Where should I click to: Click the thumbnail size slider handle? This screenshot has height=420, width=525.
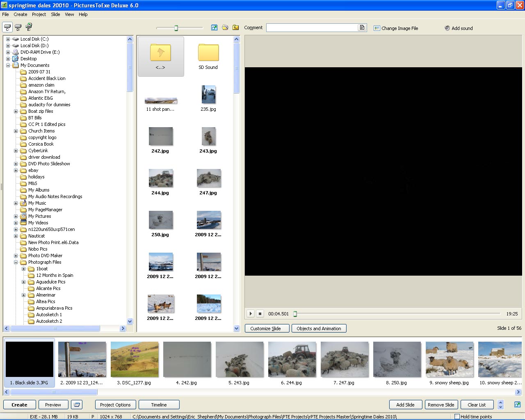pos(176,28)
